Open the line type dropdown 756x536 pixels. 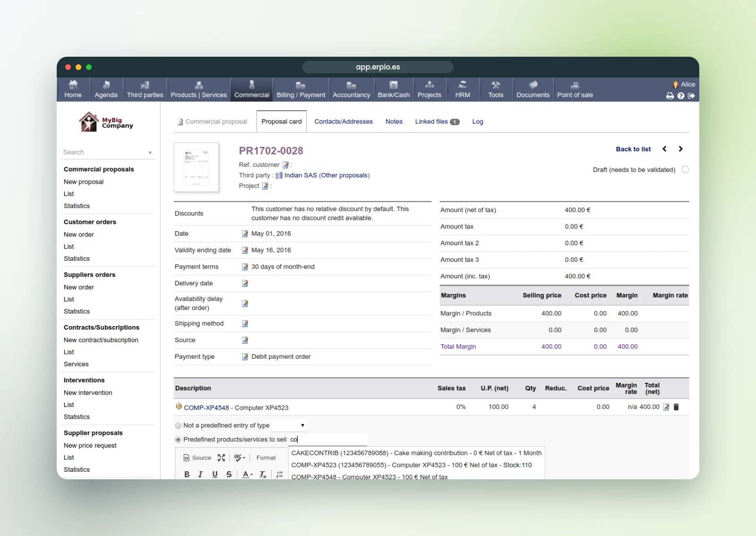[289, 425]
